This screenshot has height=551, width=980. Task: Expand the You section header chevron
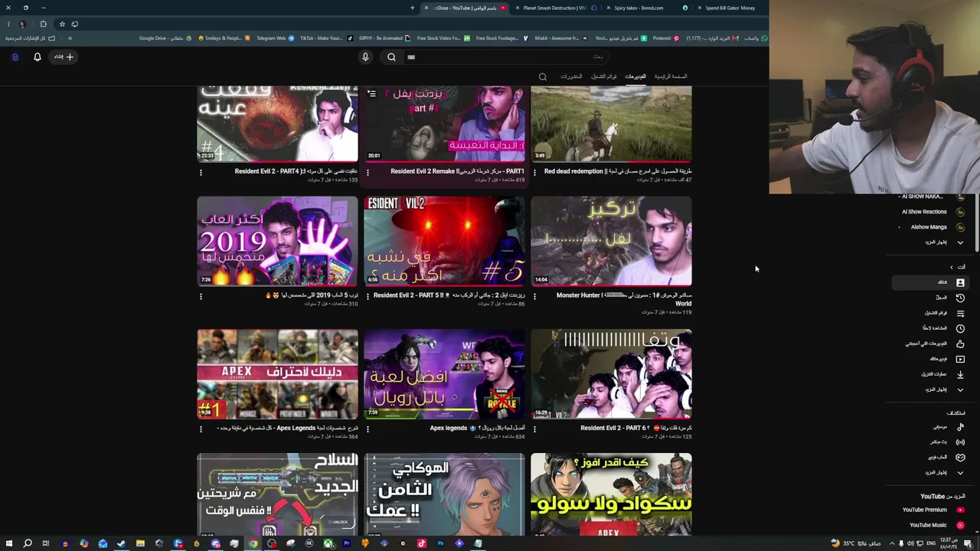pyautogui.click(x=952, y=267)
